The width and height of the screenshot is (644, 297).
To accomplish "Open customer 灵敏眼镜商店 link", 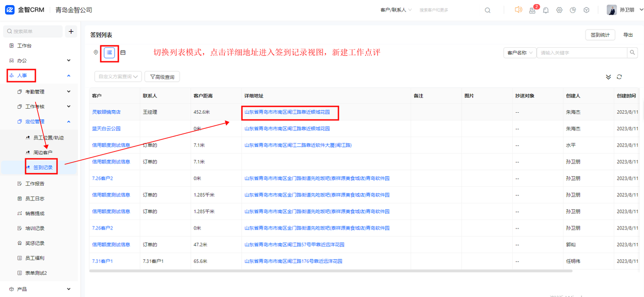I will [x=106, y=112].
